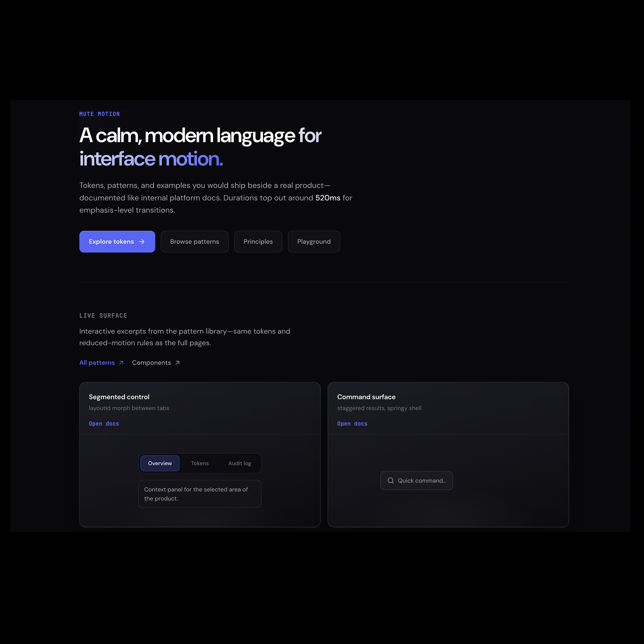Go to the Principles page
Viewport: 644px width, 644px height.
(x=258, y=242)
